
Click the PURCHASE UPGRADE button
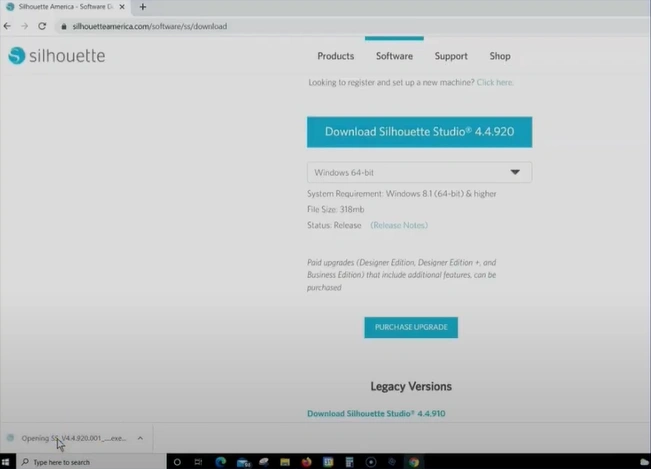click(x=411, y=327)
